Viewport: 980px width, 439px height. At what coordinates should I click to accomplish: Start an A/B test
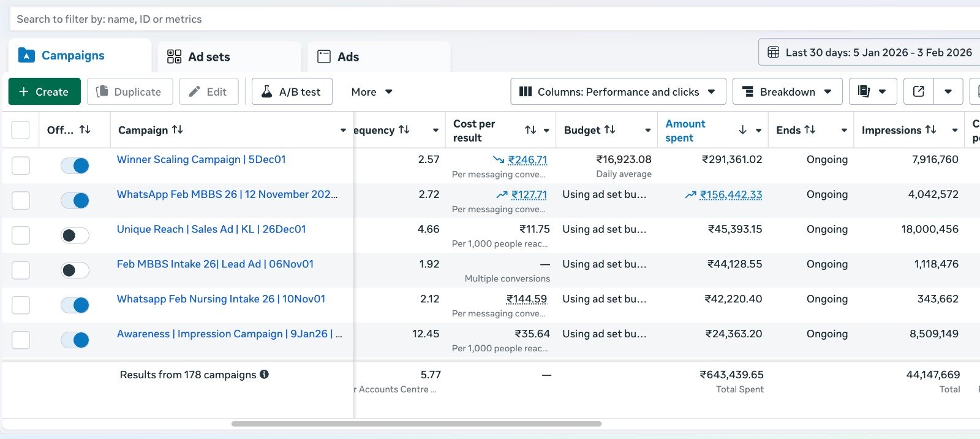[x=292, y=91]
